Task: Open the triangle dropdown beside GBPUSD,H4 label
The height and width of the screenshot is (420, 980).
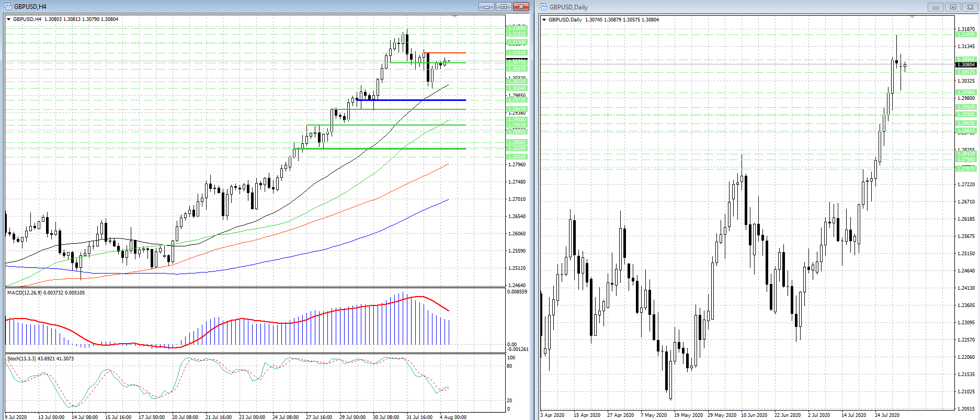Action: pyautogui.click(x=9, y=19)
